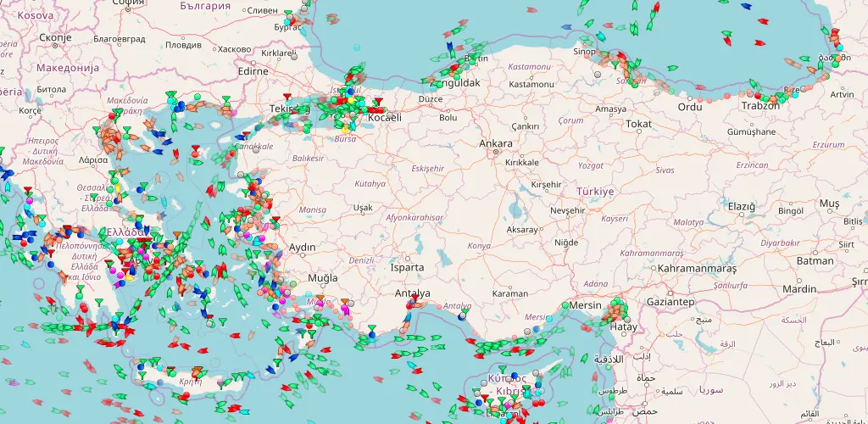Click the Gümüşhane city label

pos(751,132)
